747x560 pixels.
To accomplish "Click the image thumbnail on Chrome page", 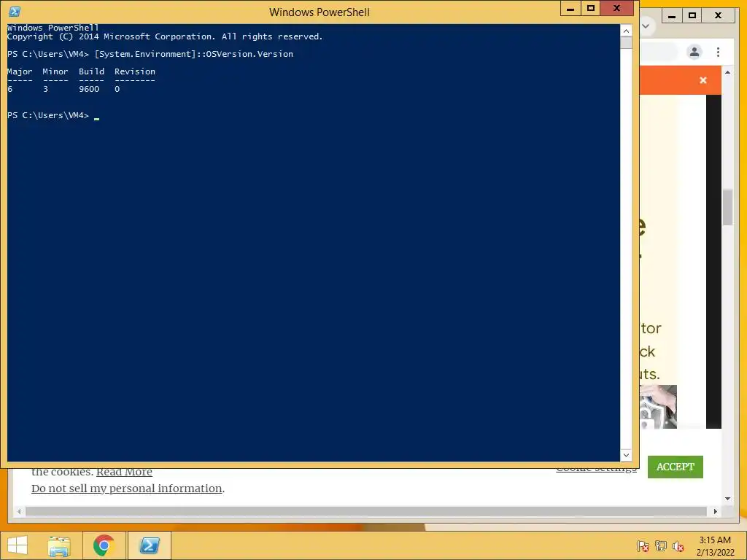I will tap(659, 407).
